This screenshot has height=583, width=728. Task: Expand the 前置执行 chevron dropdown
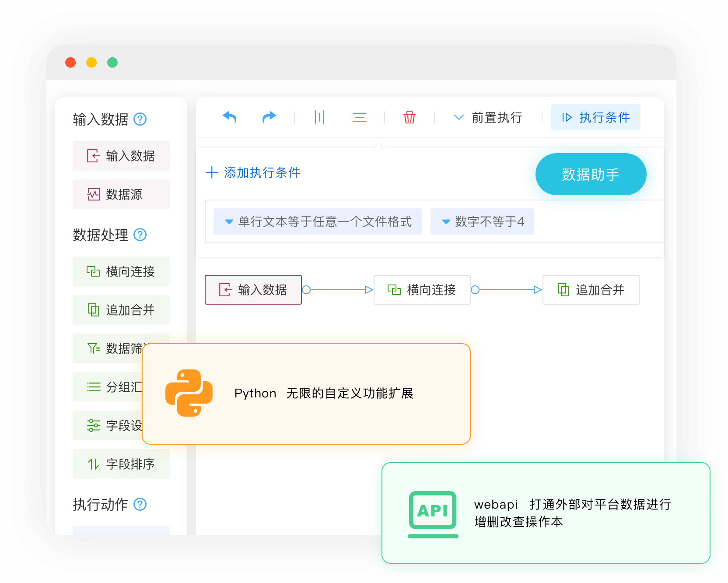pos(458,117)
